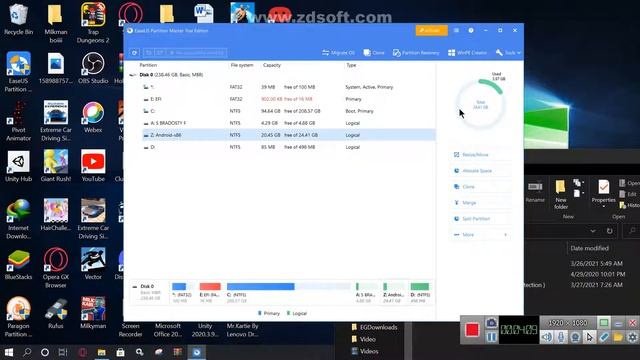Toggle the recorder mouse cursor capture icon
Viewport: 640px width, 360px height.
point(589,337)
